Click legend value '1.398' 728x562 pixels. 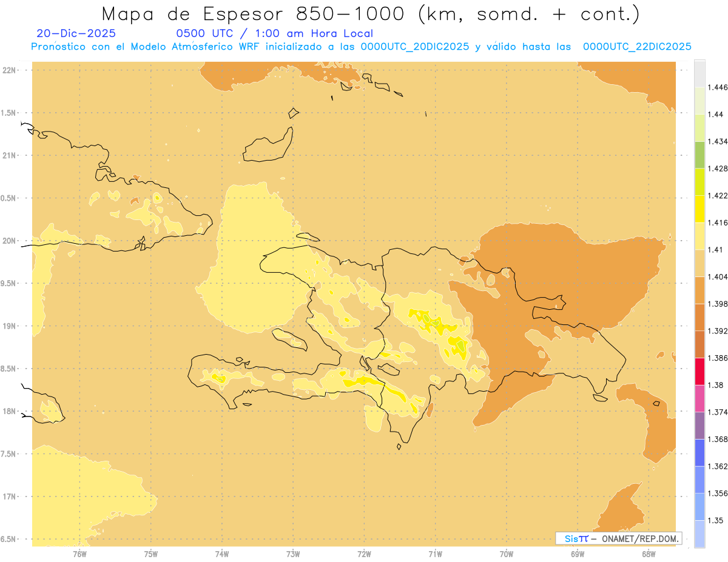(x=718, y=304)
